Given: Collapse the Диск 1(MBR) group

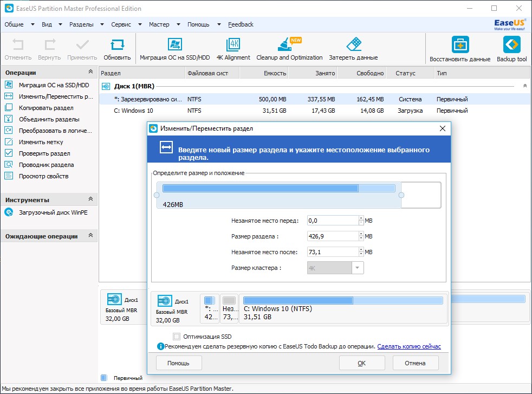Looking at the screenshot, I should (x=525, y=86).
